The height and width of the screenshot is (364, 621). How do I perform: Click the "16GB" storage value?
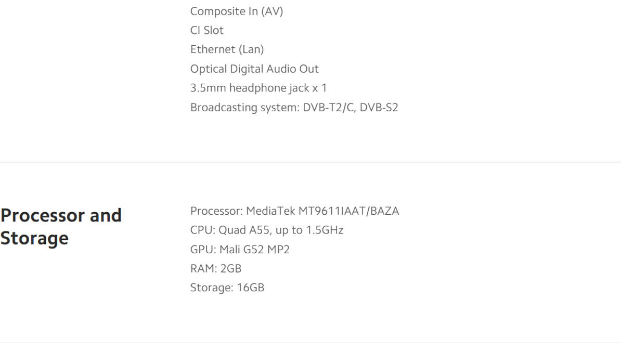click(x=250, y=288)
